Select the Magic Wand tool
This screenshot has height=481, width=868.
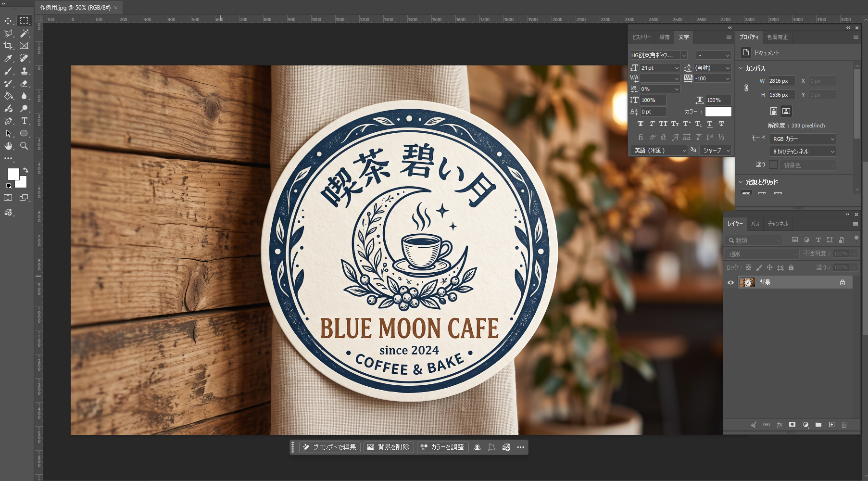pyautogui.click(x=24, y=33)
